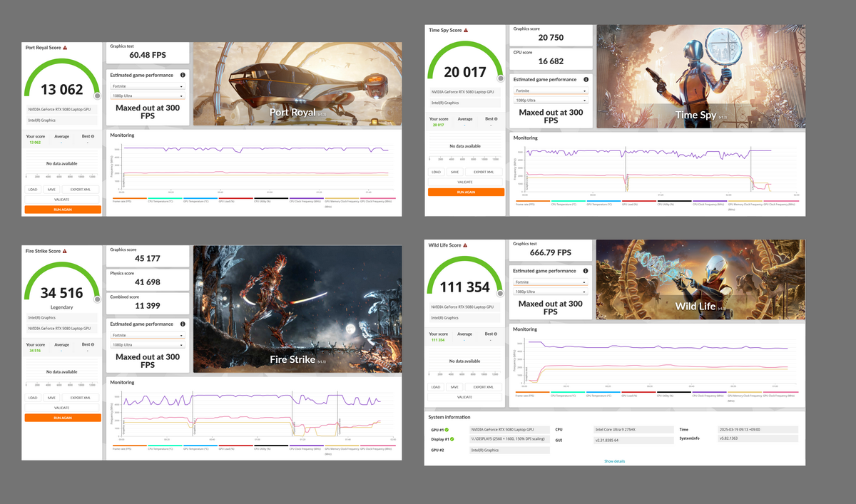
Task: Click Time Spy CPU score 16 682
Action: 551,58
